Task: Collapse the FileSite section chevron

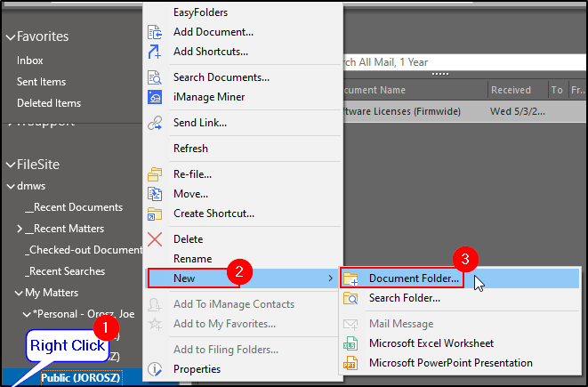Action: [11, 165]
